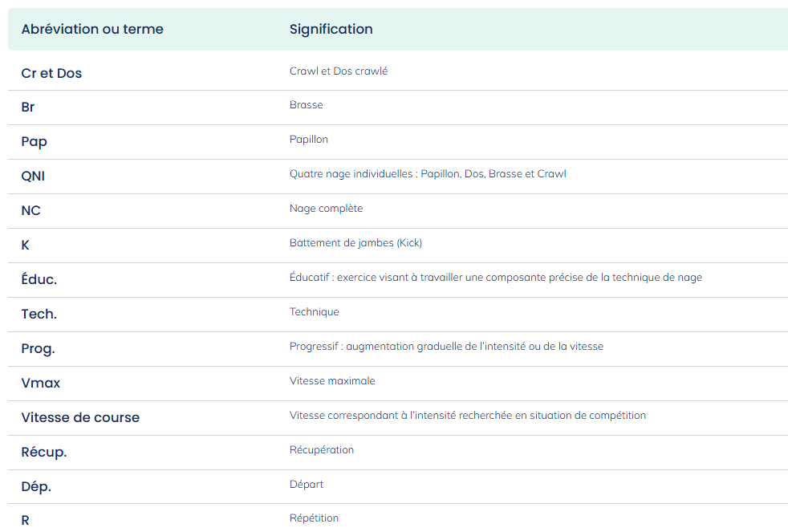Select the 'Vitesse de course' term
Screen dimensions: 788x532
(x=80, y=417)
